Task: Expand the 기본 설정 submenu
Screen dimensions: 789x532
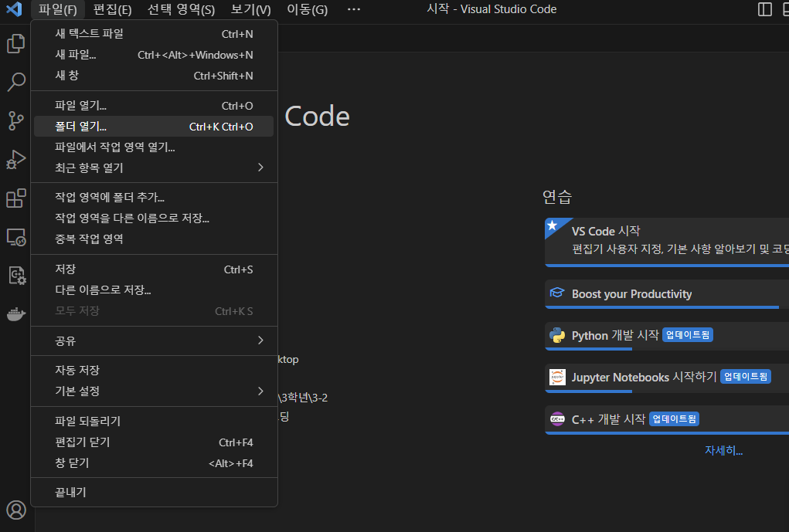Action: click(x=154, y=391)
